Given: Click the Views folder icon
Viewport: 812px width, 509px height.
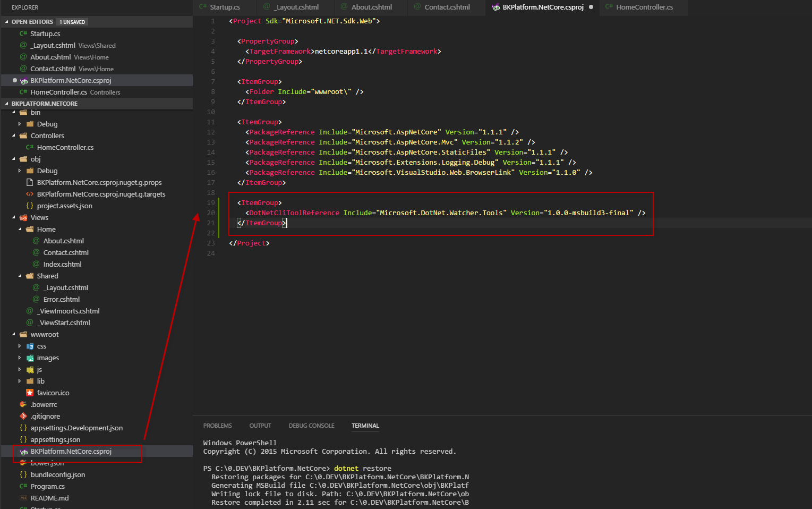Looking at the screenshot, I should (23, 217).
